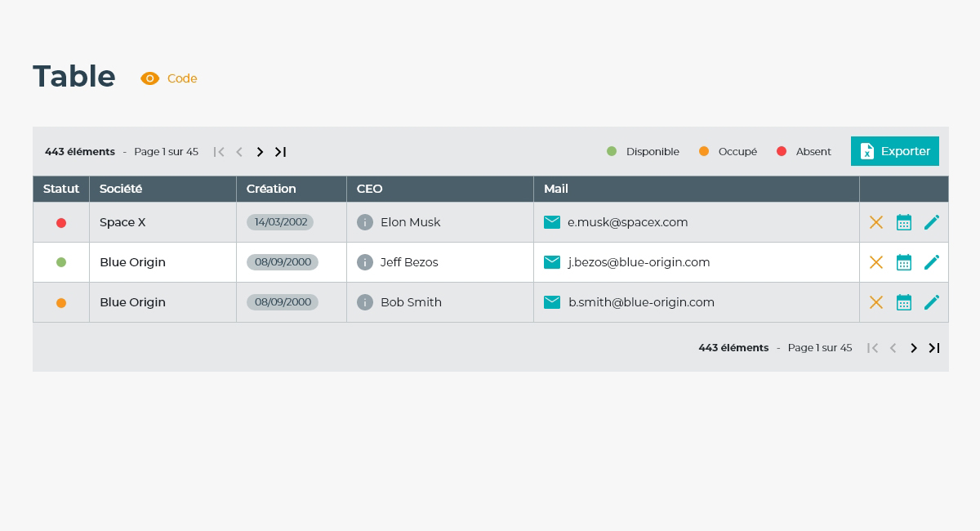Image resolution: width=980 pixels, height=531 pixels.
Task: Sort by the Création column header
Action: 271,189
